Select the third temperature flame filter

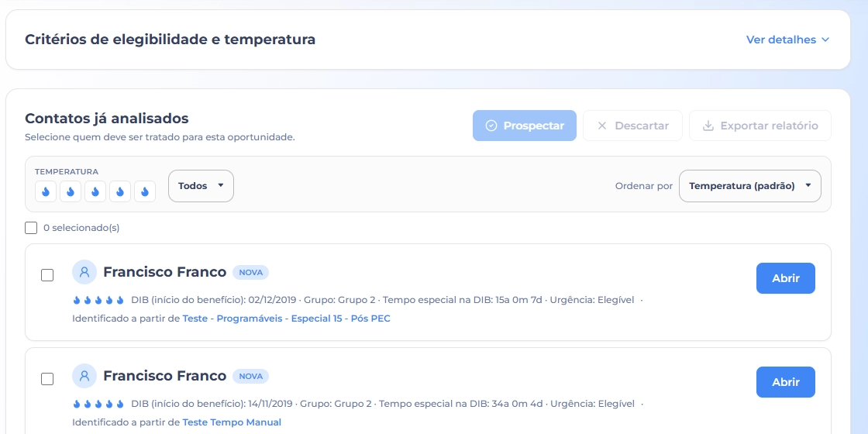[95, 191]
